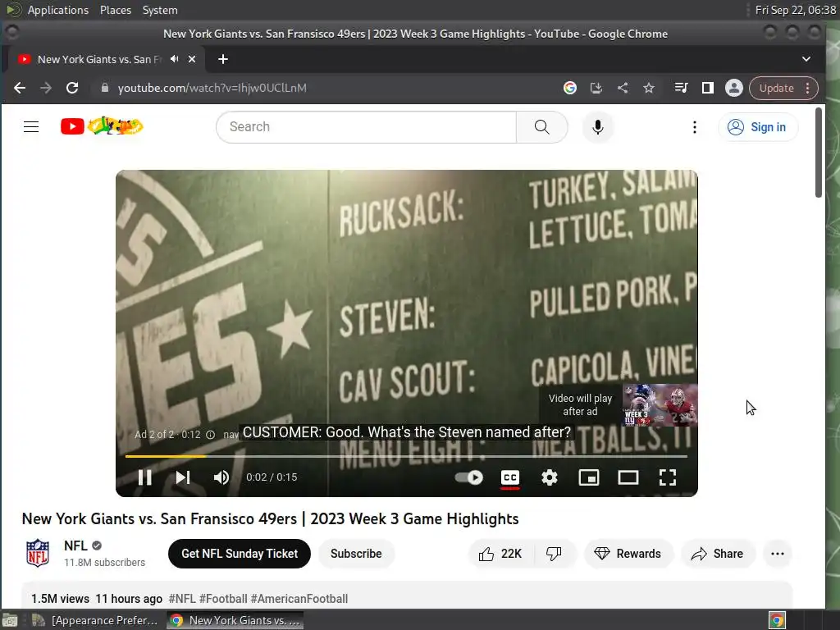Go back in browser history
This screenshot has height=630, width=840.
click(x=20, y=88)
